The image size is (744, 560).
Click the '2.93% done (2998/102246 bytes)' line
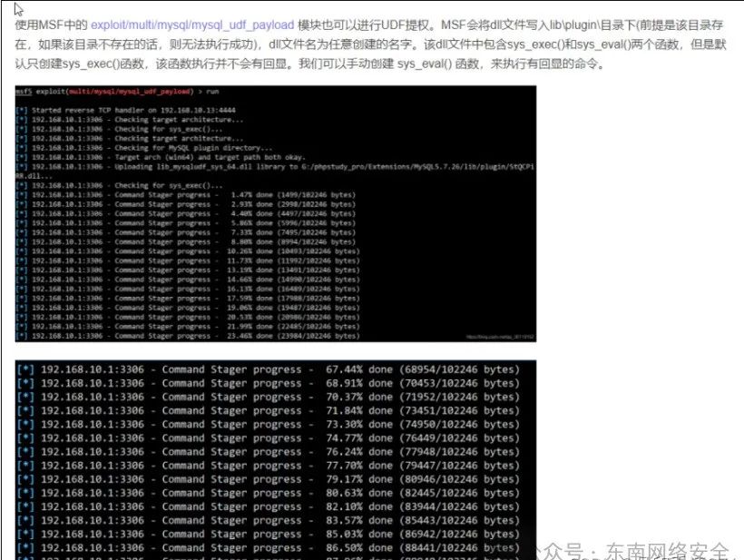(186, 204)
